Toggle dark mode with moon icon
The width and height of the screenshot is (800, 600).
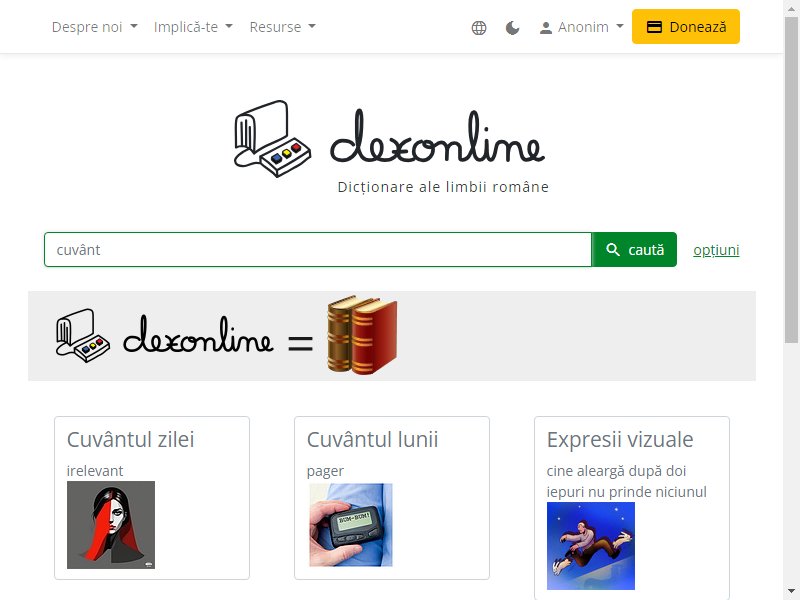(x=512, y=28)
